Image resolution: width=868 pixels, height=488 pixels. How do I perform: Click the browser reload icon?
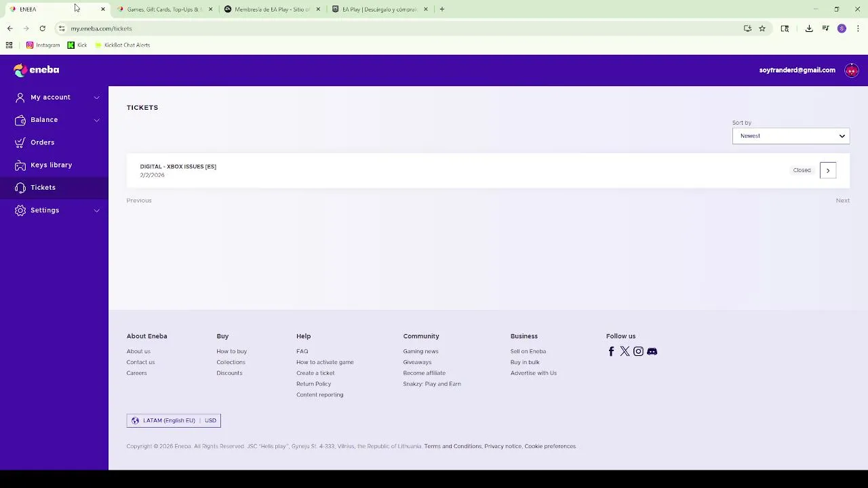click(42, 28)
